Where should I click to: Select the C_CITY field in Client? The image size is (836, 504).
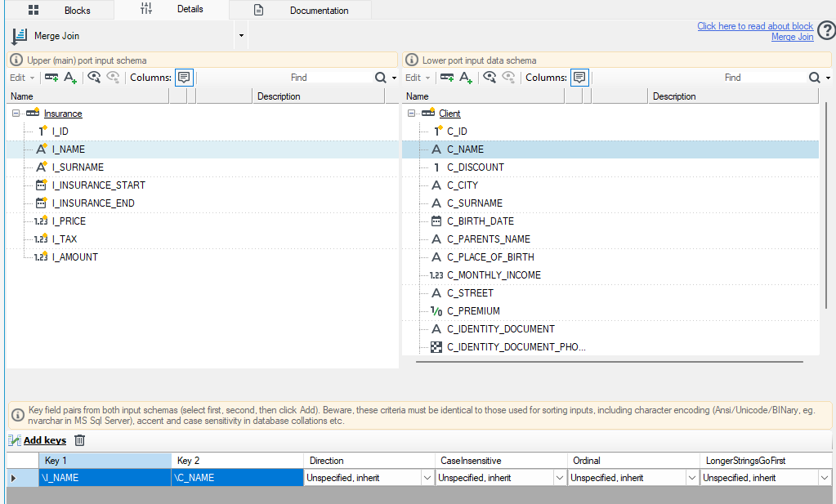point(463,185)
